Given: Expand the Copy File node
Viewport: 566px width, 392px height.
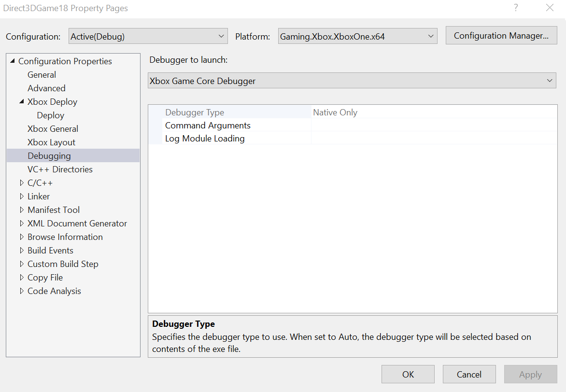Looking at the screenshot, I should (x=22, y=277).
